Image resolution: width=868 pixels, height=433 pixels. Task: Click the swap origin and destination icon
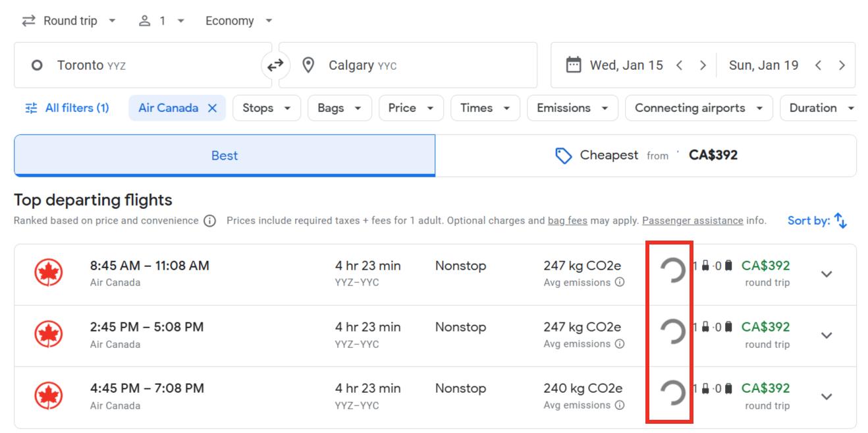(x=275, y=65)
